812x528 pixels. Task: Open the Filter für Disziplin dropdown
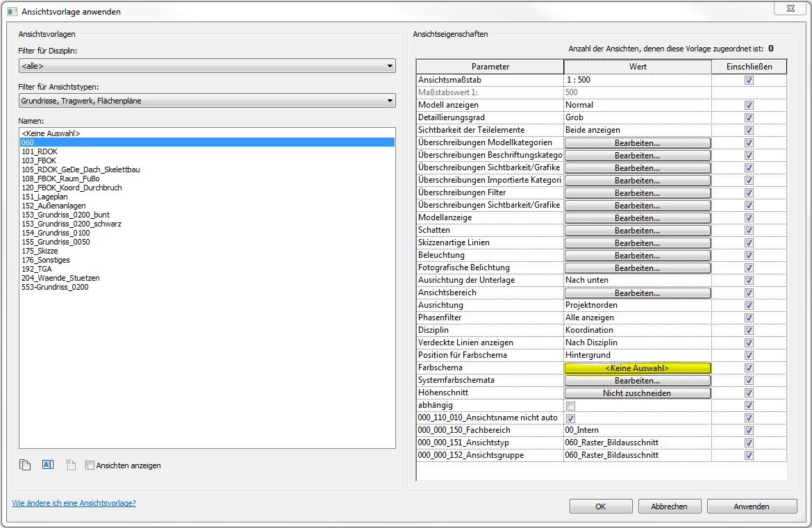(207, 66)
